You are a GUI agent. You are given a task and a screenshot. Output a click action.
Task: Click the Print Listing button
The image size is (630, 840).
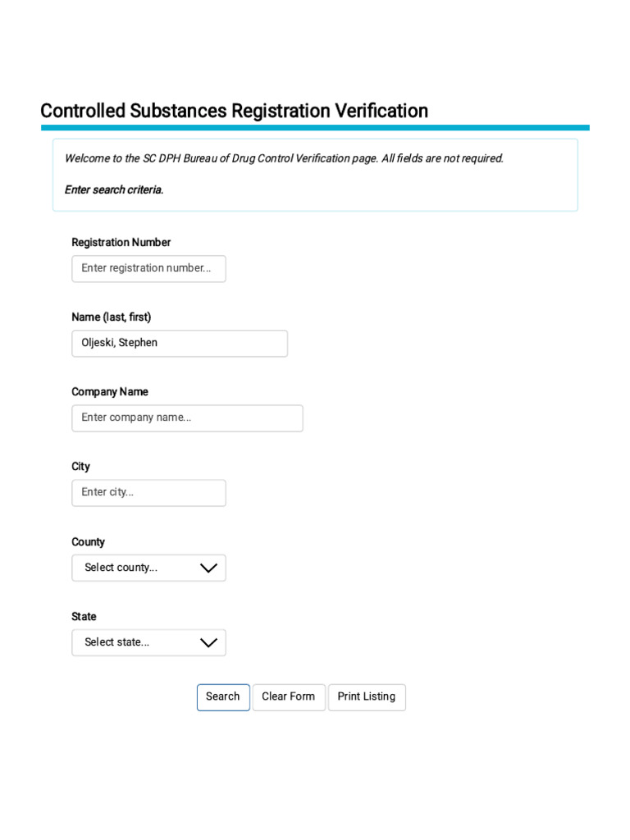click(366, 696)
